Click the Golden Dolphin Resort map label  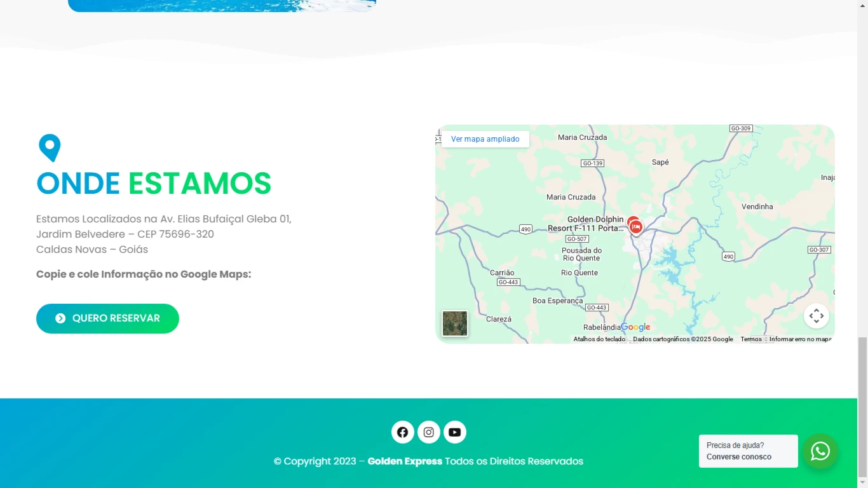click(586, 224)
